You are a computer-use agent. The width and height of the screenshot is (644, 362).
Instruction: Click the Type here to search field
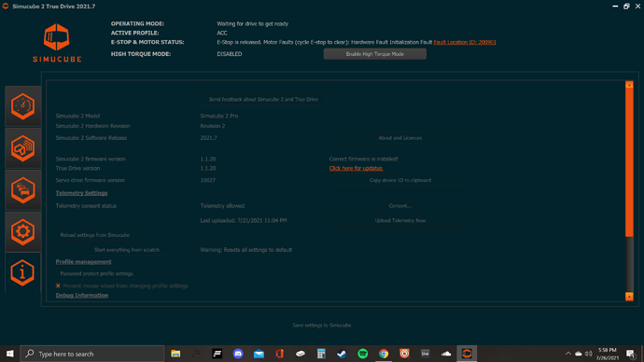[92, 354]
